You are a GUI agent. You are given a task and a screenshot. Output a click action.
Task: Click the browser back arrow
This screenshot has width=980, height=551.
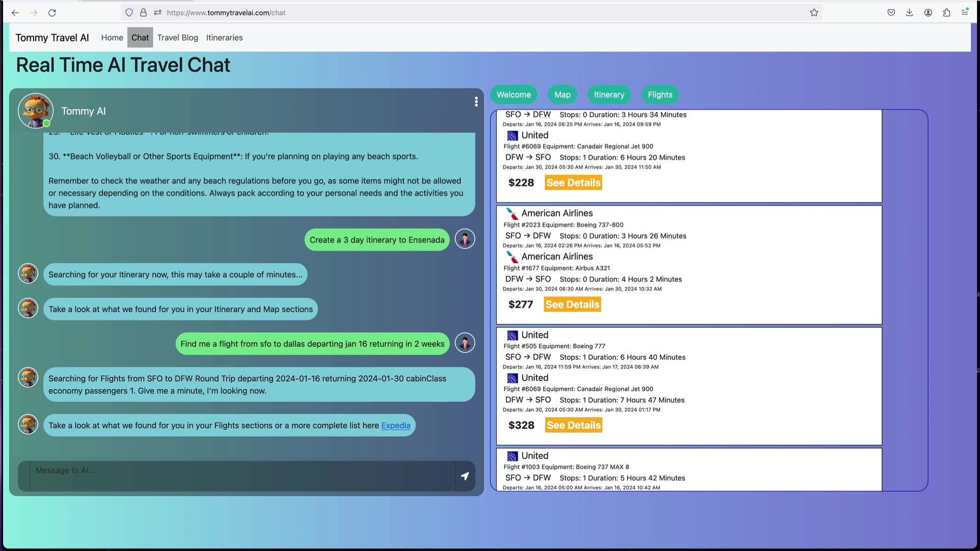pyautogui.click(x=15, y=13)
